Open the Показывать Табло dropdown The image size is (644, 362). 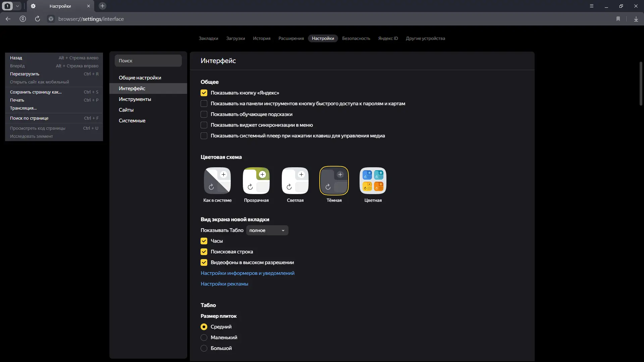tap(267, 230)
